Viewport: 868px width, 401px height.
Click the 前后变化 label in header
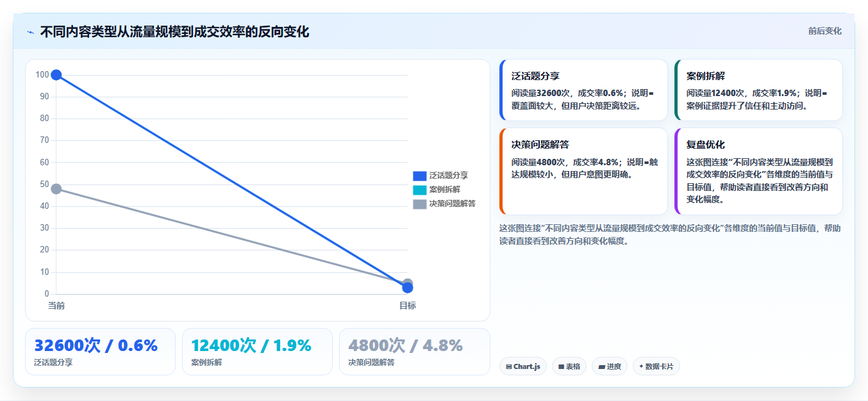point(824,31)
